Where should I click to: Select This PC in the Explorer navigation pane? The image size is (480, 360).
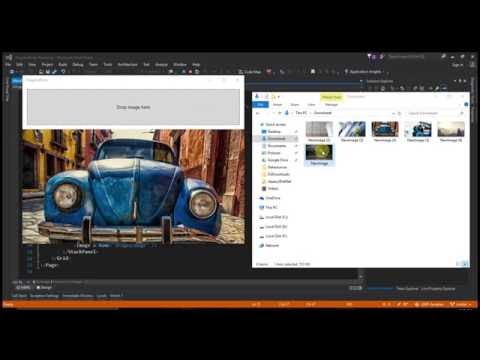pyautogui.click(x=271, y=207)
